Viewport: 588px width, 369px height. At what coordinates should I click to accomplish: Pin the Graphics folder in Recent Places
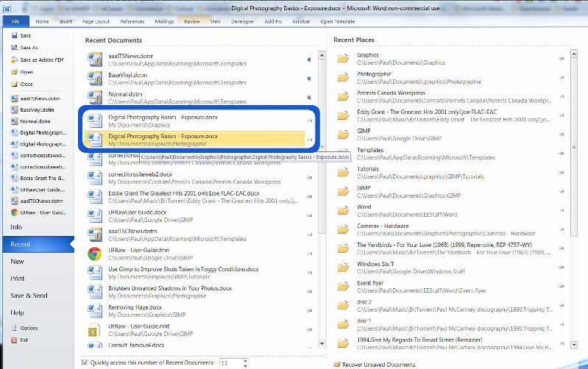[x=561, y=59]
